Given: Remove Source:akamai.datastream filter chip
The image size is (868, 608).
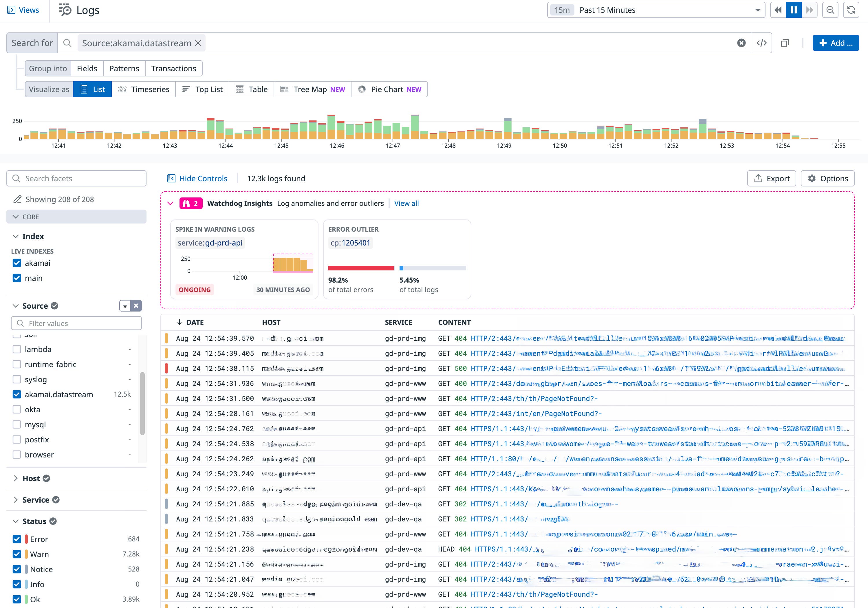Looking at the screenshot, I should pos(198,43).
